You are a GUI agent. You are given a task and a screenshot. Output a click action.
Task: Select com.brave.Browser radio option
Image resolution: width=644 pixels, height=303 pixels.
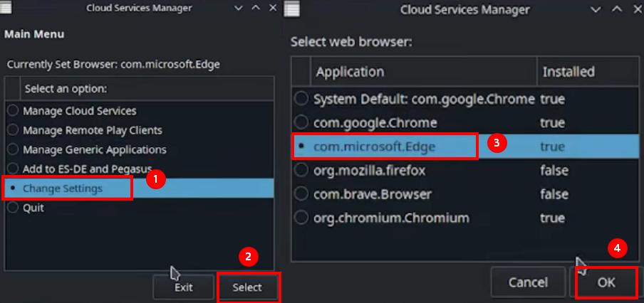click(301, 194)
